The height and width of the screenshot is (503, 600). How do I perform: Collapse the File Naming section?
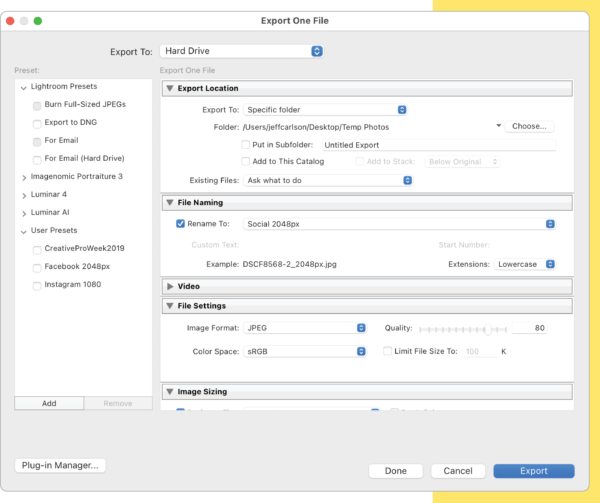click(170, 202)
